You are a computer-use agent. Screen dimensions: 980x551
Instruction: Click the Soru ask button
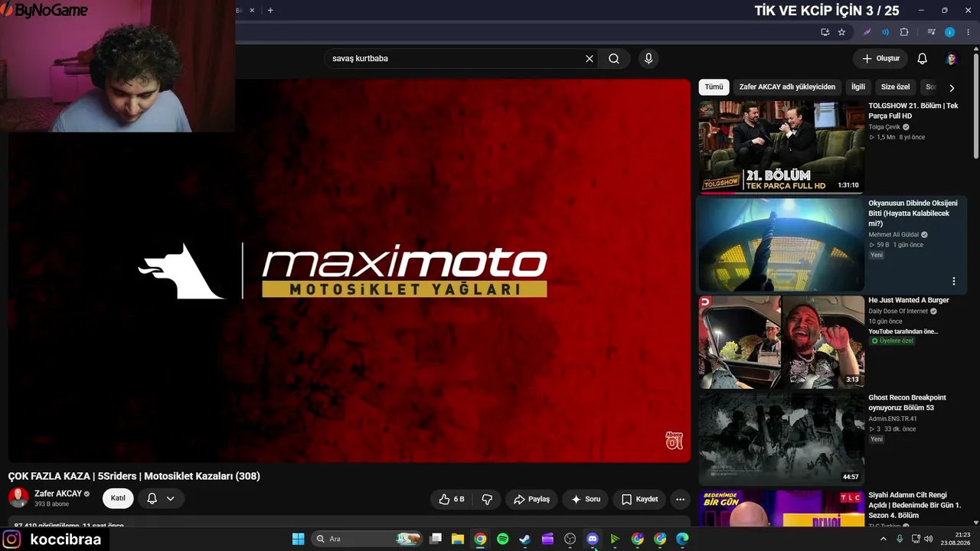(x=586, y=499)
